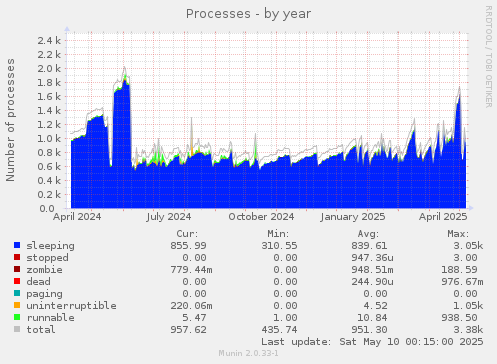Click runnable current value 5.47

coord(194,318)
